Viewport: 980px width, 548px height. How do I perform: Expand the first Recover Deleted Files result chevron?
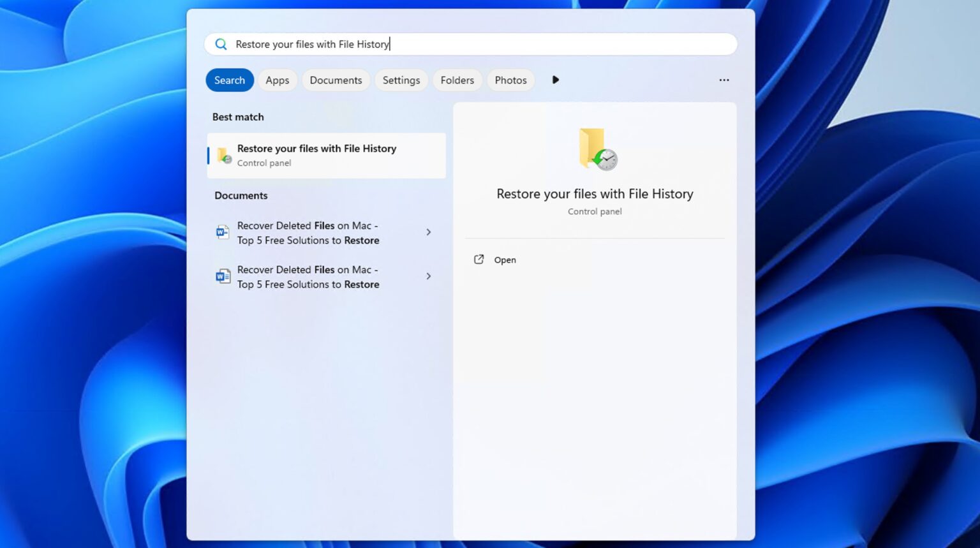coord(428,232)
